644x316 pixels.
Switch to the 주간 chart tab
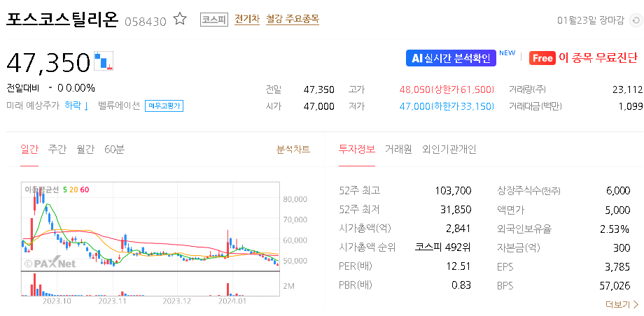point(57,150)
